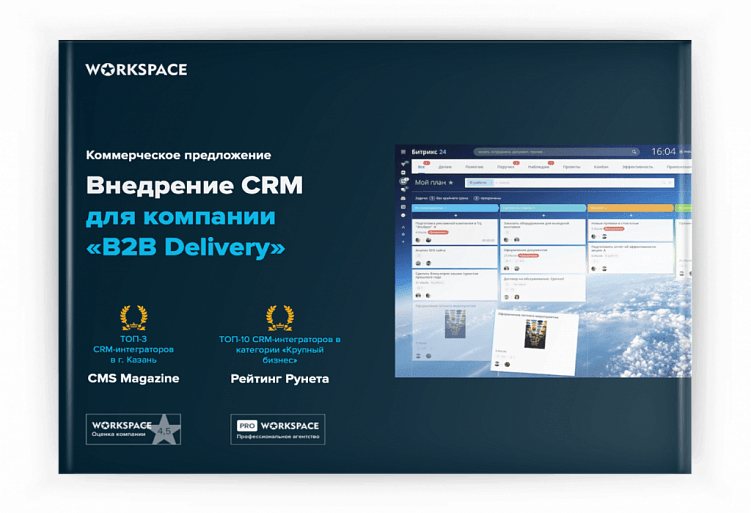The image size is (751, 513).
Task: Click the Bitrix24 search input field
Action: [555, 151]
